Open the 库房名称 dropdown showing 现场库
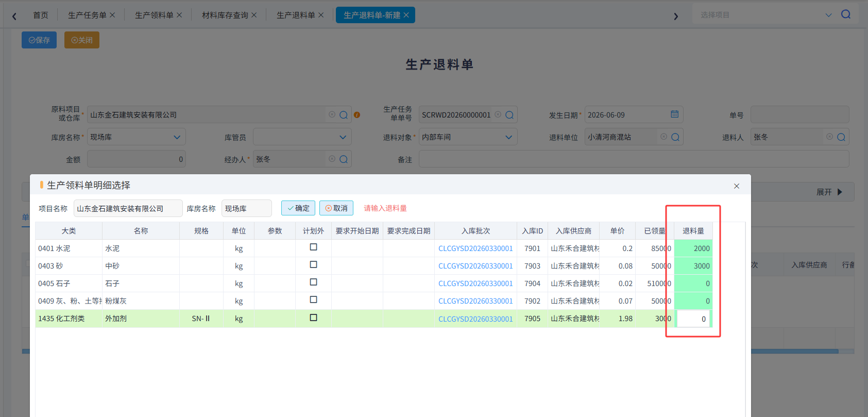 pos(137,137)
